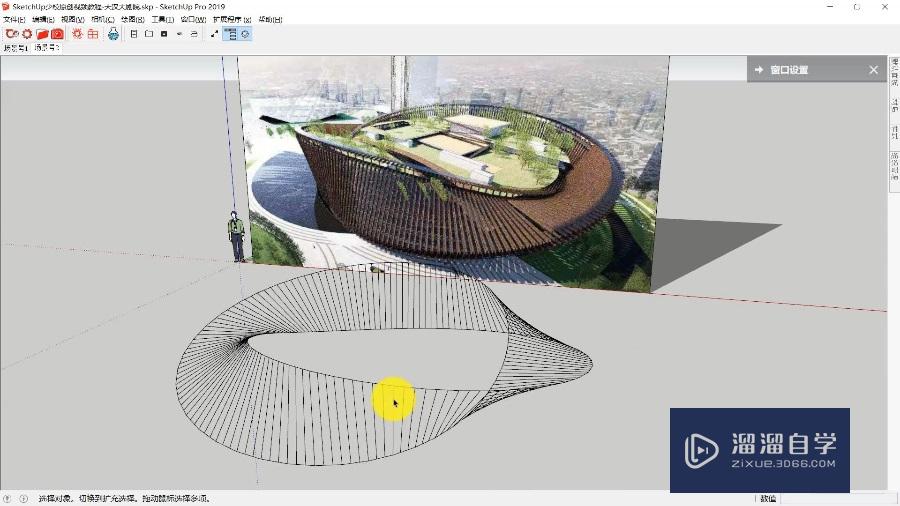Viewport: 900px width, 506px height.
Task: Click the empty-rectangle toolbar icon
Action: click(149, 34)
